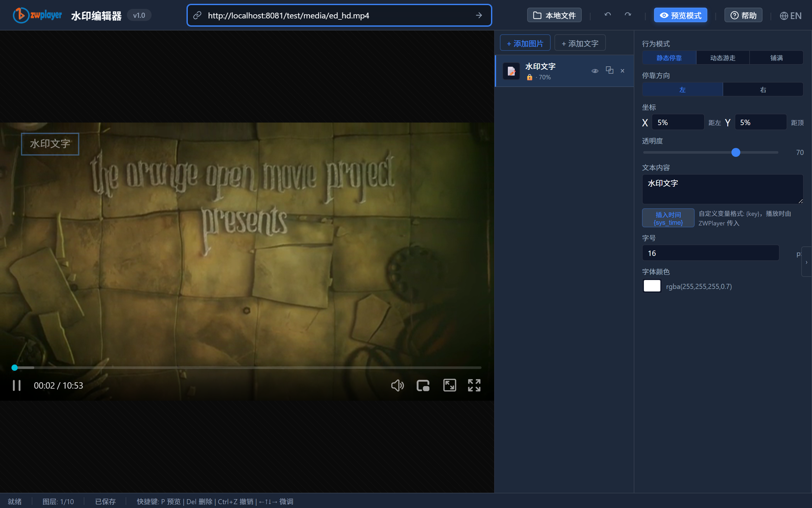Undo the last edit
Viewport: 812px width, 508px height.
608,15
